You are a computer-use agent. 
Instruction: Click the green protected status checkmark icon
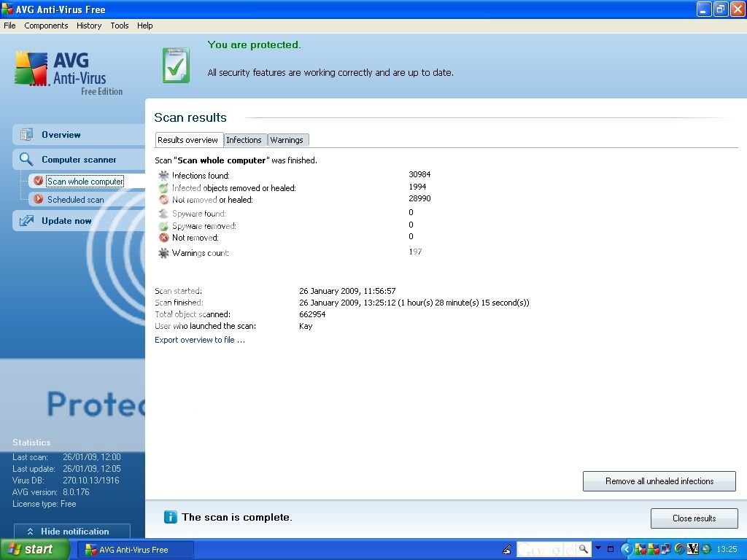[176, 65]
